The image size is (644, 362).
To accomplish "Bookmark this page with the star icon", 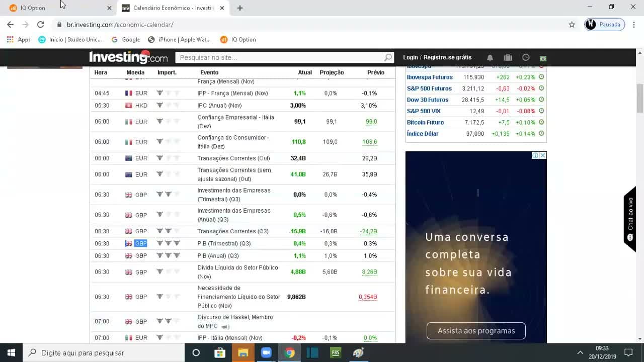I will tap(572, 25).
